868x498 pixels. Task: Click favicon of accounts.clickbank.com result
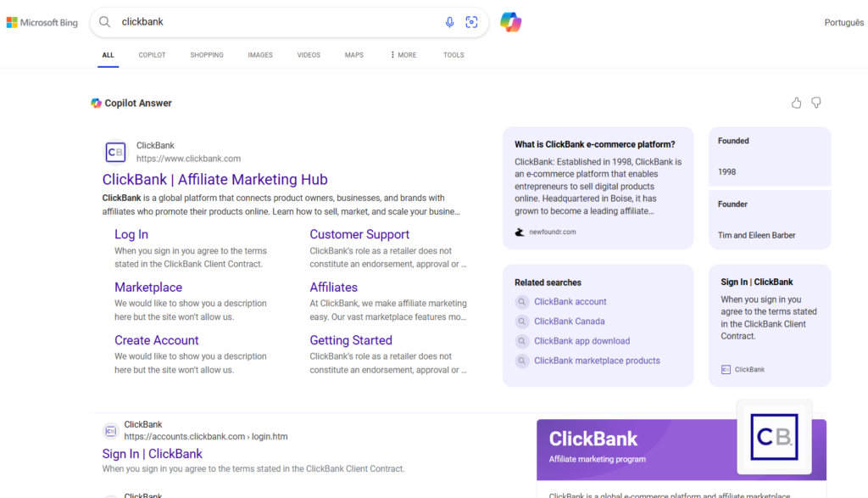click(111, 430)
